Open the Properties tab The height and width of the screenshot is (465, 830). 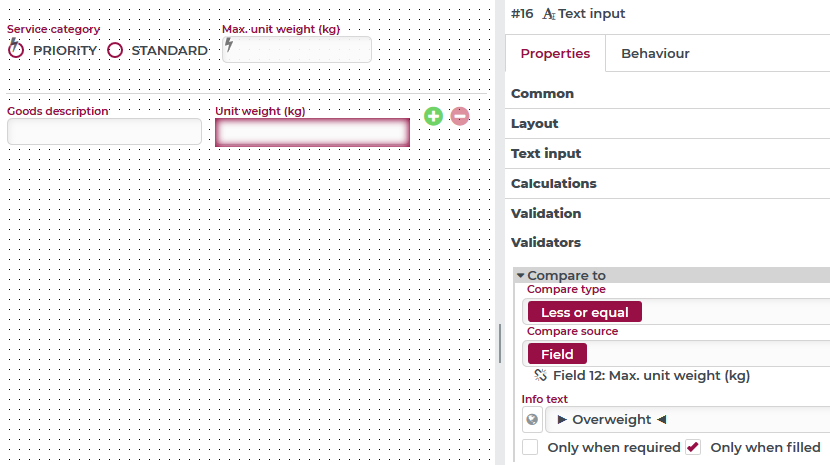coord(555,53)
